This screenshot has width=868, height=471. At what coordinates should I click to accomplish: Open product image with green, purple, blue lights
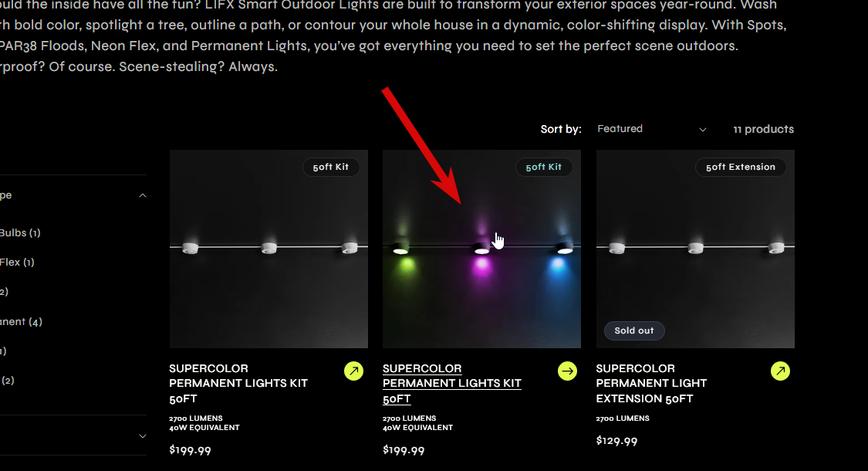click(481, 249)
